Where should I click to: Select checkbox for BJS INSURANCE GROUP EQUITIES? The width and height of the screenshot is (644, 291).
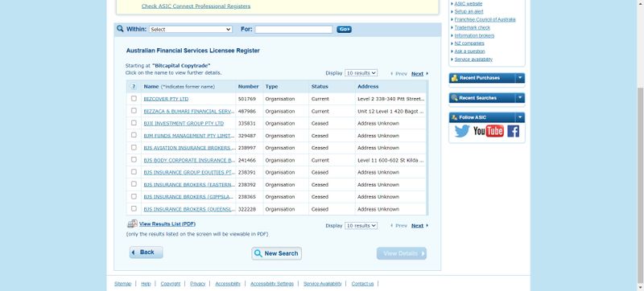134,172
